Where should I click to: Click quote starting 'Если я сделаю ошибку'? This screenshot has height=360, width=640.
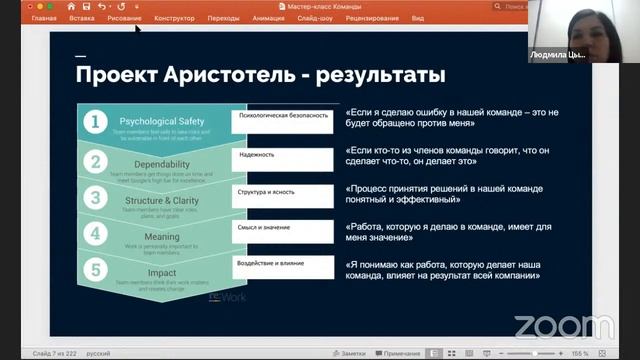(452, 118)
